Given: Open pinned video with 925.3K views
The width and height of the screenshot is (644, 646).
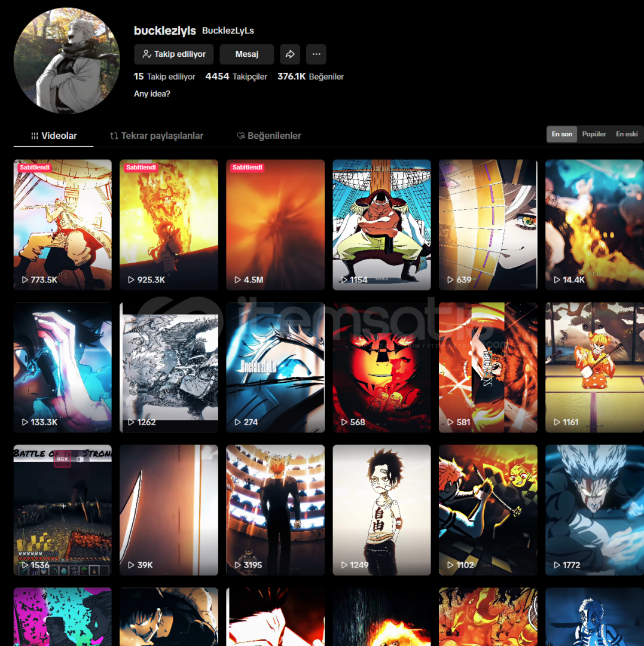Looking at the screenshot, I should point(169,224).
